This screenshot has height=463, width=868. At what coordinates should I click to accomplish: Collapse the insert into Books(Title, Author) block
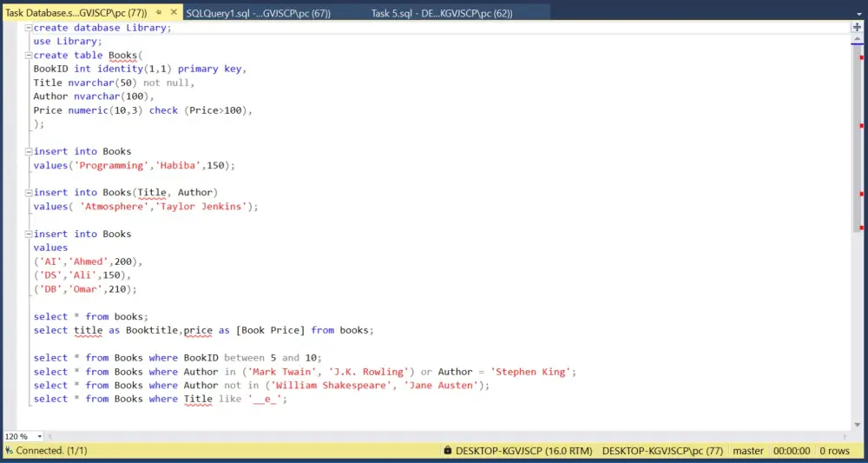[x=29, y=193]
